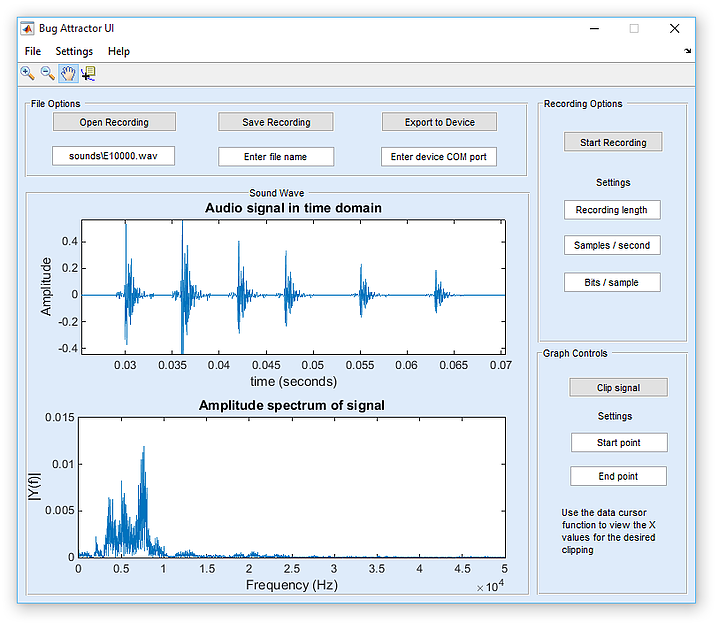Click Export to Device
Screen dimensions: 719x623
(x=439, y=122)
